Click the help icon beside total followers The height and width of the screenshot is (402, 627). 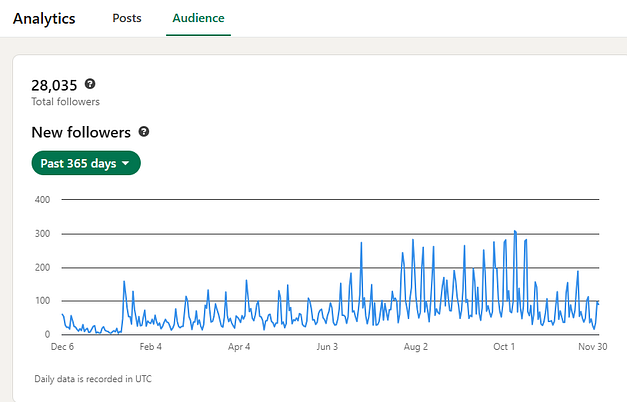click(x=90, y=84)
